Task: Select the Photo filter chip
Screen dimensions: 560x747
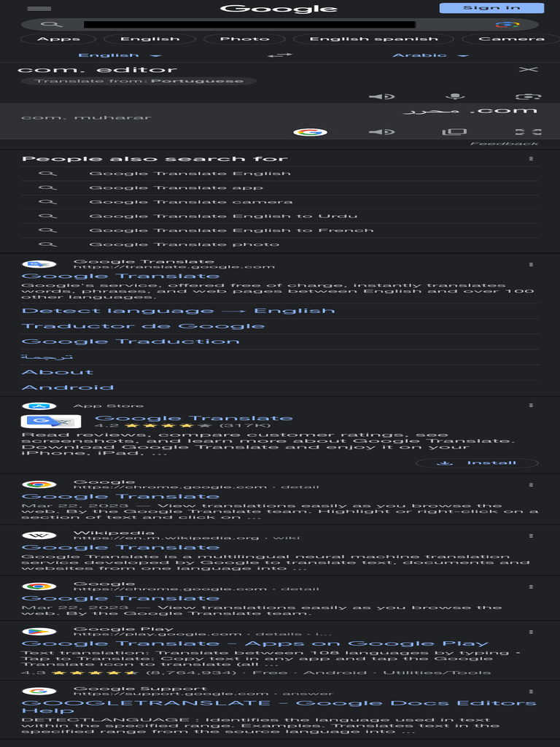Action: click(x=245, y=39)
